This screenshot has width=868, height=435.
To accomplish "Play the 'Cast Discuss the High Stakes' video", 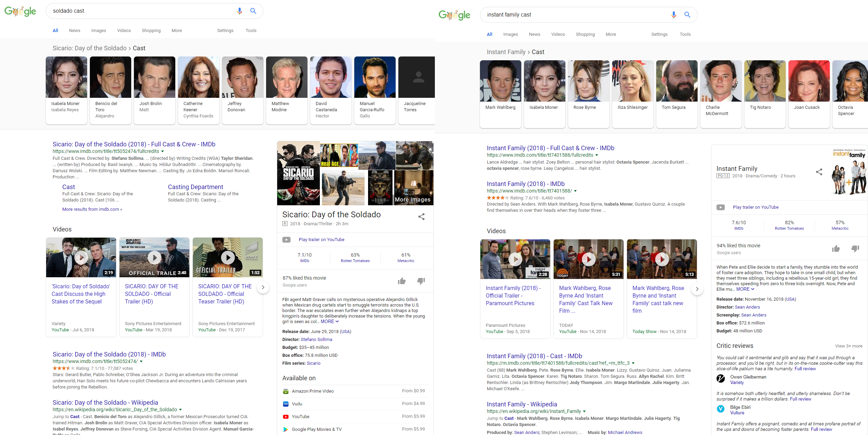I will coord(81,257).
